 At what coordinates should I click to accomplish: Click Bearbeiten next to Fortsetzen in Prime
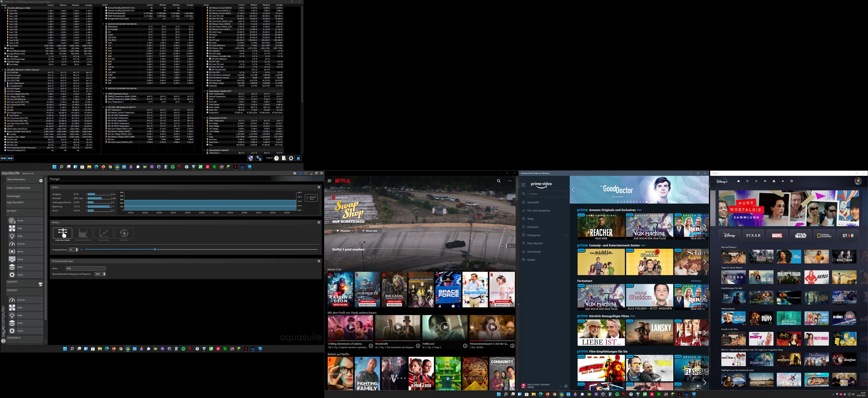pyautogui.click(x=696, y=281)
